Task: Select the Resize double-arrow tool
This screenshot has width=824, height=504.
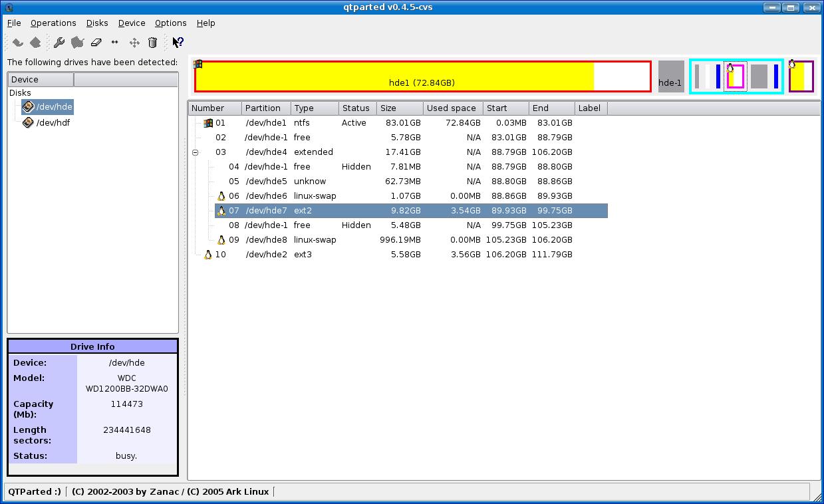Action: (114, 43)
